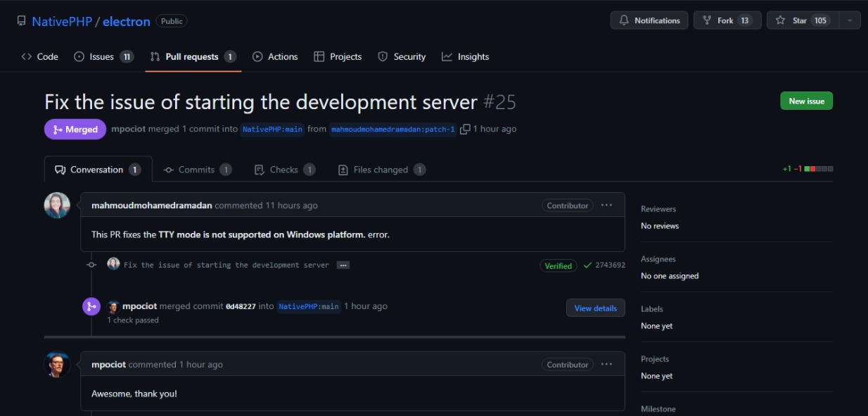
Task: Click the View details button
Action: click(x=596, y=308)
